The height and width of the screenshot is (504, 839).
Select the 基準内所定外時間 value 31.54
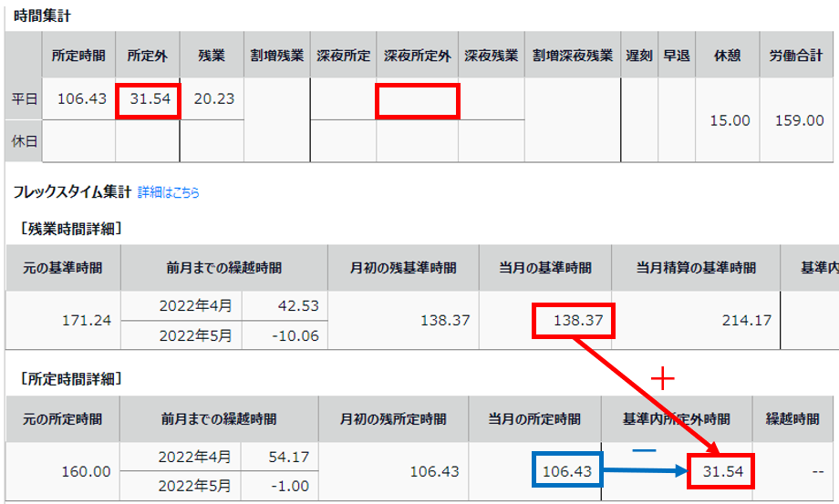pyautogui.click(x=720, y=471)
